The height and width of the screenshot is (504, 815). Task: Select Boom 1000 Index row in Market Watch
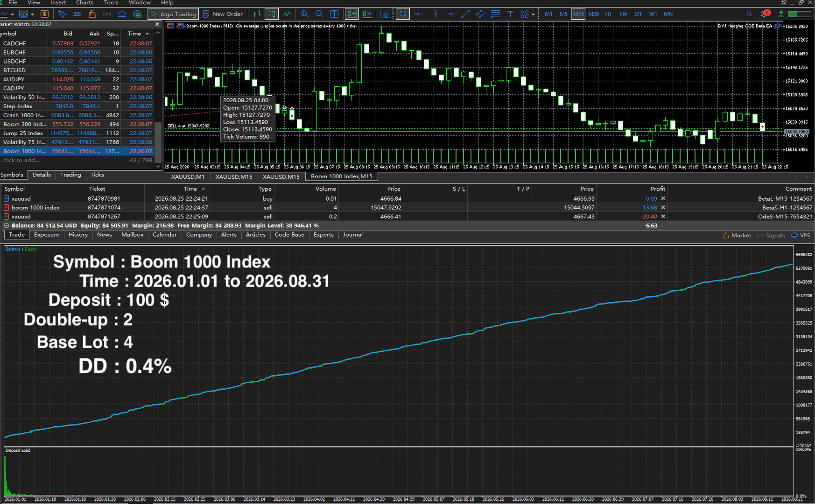click(77, 151)
